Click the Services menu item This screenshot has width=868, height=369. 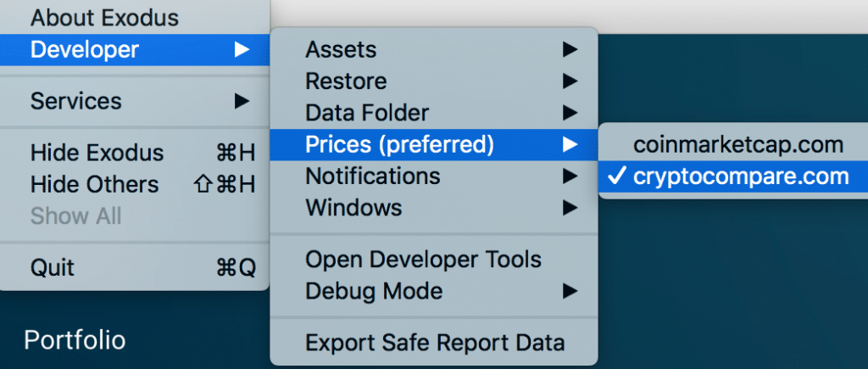click(x=76, y=101)
